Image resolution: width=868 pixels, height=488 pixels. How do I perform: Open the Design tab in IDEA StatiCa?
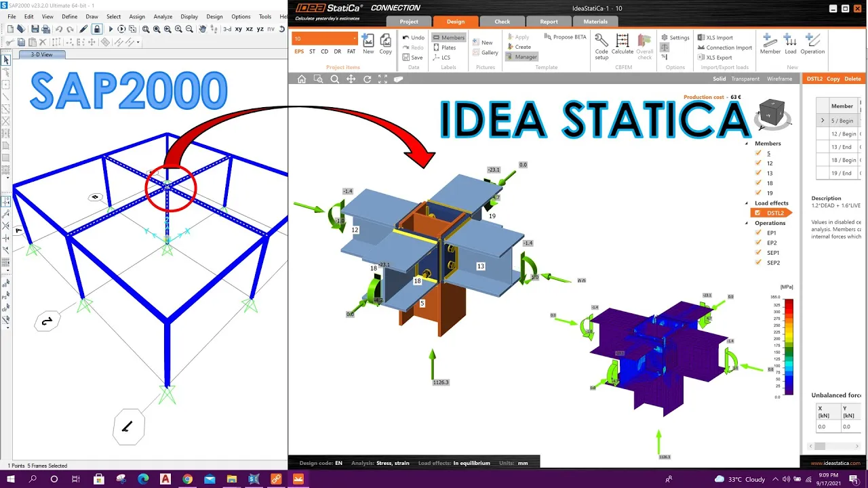(x=456, y=21)
